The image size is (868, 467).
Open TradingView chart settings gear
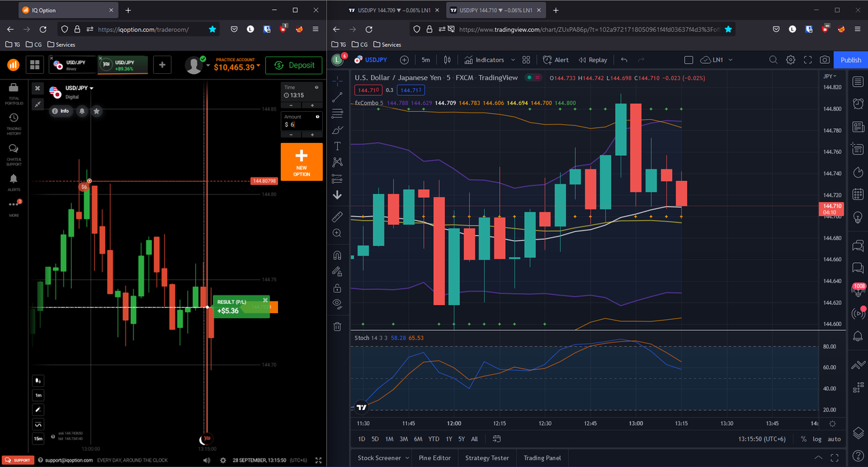(791, 60)
